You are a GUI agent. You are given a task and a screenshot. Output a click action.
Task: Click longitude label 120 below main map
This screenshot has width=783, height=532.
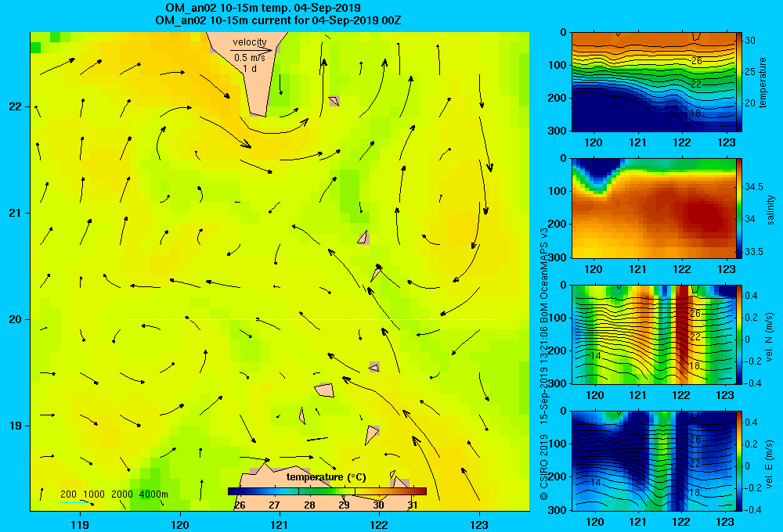click(180, 524)
